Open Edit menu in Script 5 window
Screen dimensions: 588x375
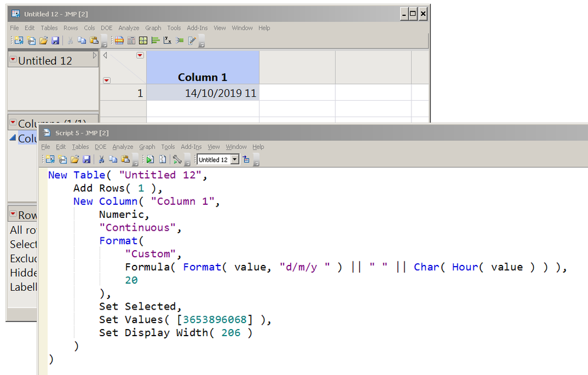click(61, 147)
